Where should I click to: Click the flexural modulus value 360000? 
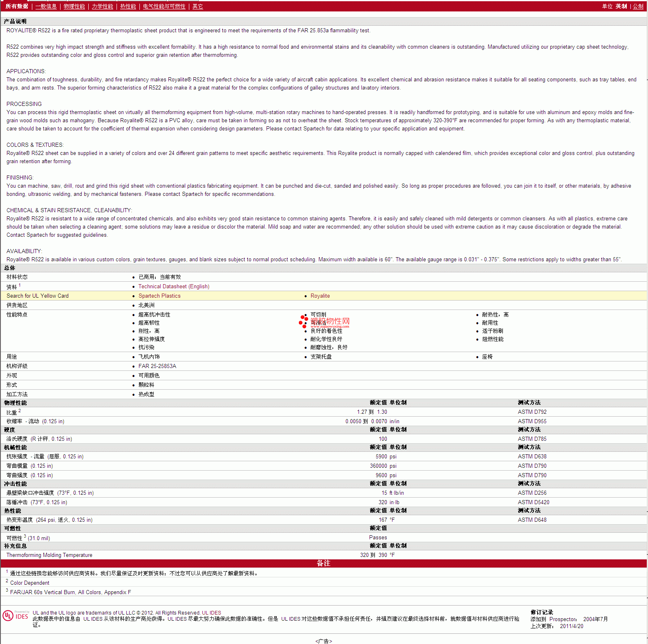point(379,466)
